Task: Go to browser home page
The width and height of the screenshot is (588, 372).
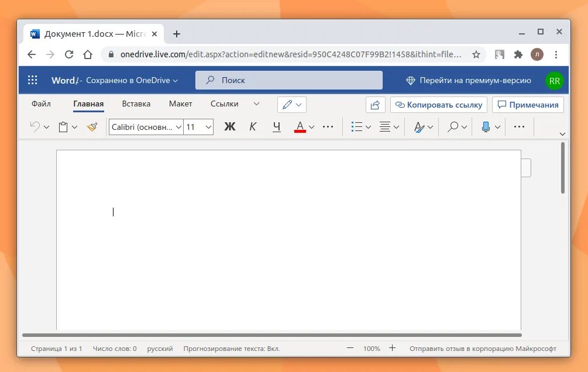Action: coord(88,55)
